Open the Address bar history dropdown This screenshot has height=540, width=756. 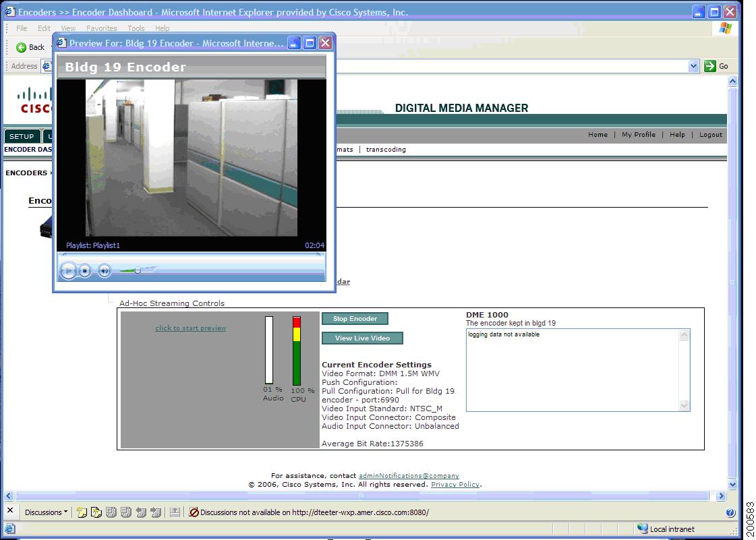coord(694,66)
